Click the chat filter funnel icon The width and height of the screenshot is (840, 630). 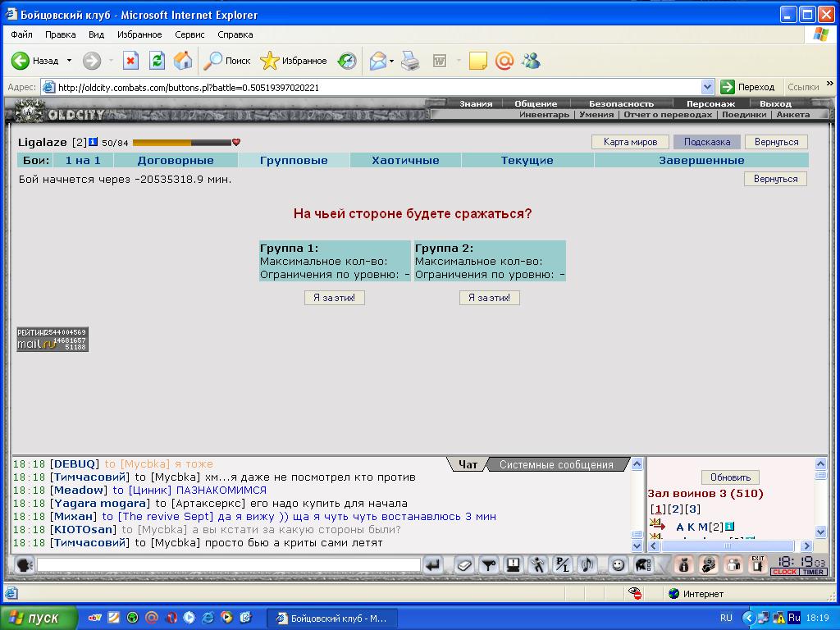pyautogui.click(x=489, y=564)
